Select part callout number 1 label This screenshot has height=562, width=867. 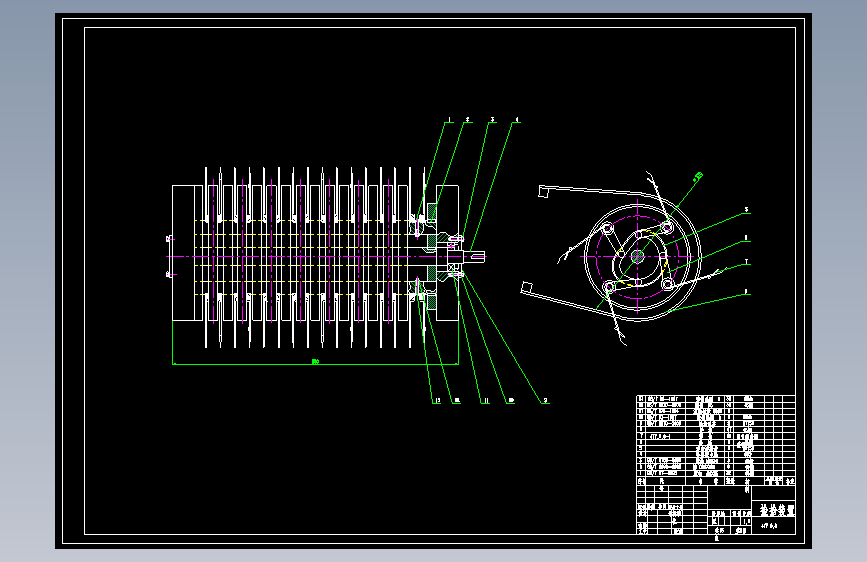(450, 119)
